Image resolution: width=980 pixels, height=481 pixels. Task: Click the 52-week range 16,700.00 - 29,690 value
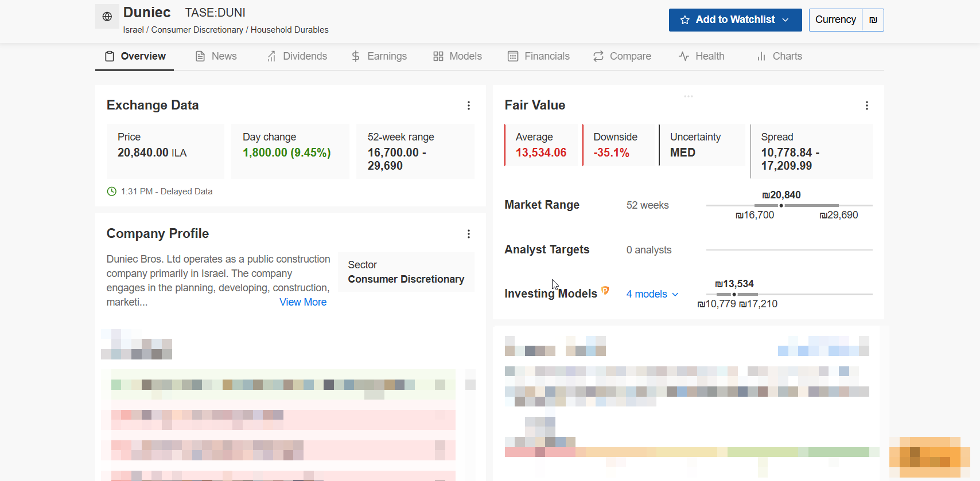pyautogui.click(x=397, y=159)
